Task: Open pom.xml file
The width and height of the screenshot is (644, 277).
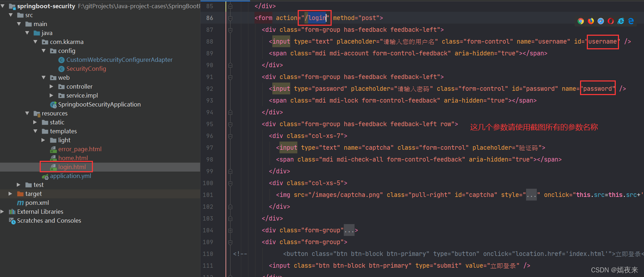Action: 37,203
